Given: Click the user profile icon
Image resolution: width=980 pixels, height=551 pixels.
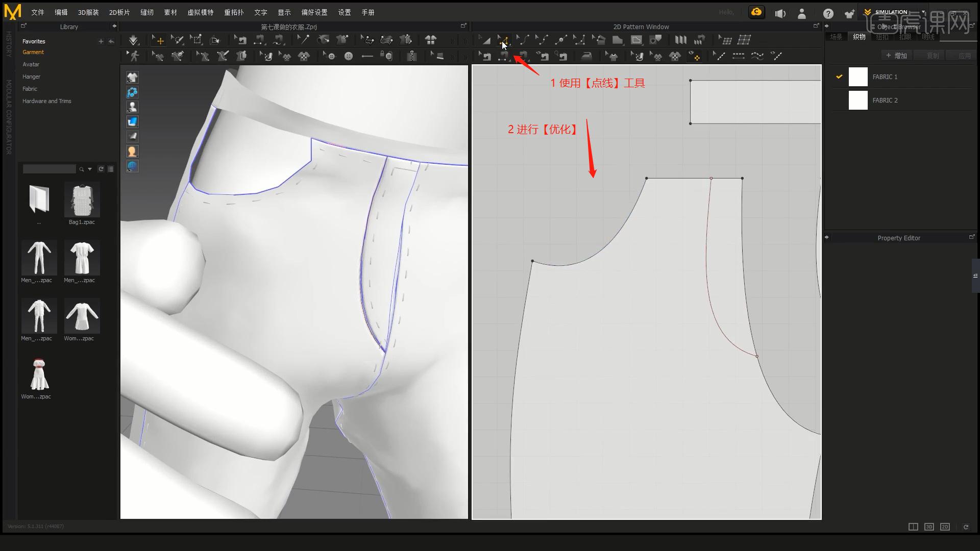Looking at the screenshot, I should (x=802, y=13).
